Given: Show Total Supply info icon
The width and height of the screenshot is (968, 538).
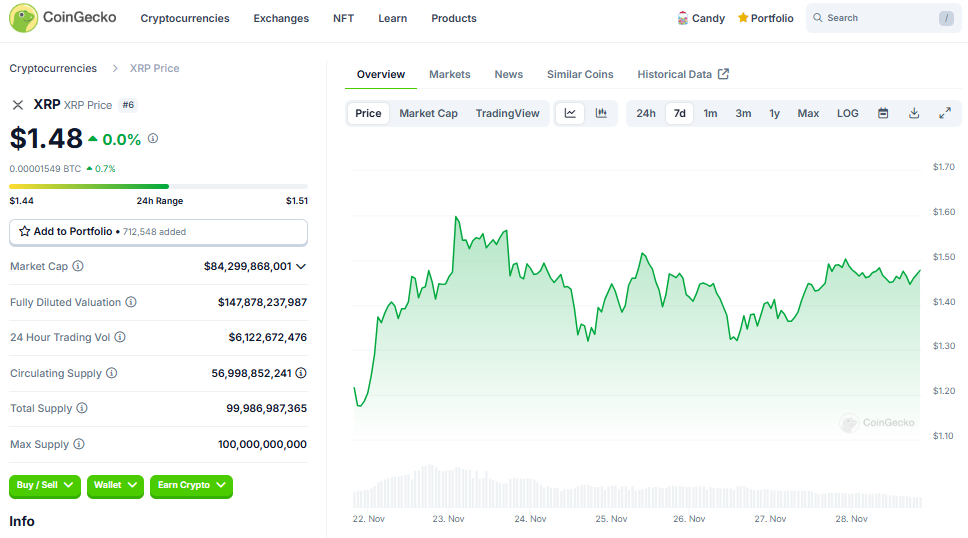Looking at the screenshot, I should (82, 408).
